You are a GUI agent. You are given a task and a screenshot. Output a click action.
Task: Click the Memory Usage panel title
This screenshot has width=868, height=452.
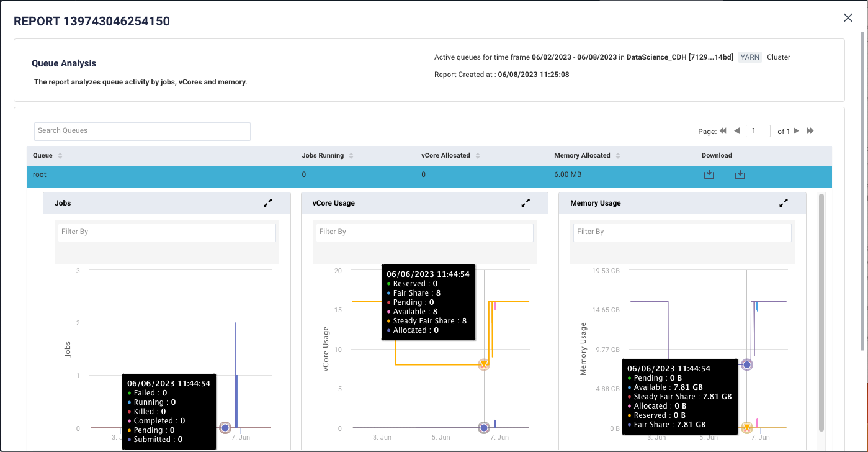click(x=596, y=203)
